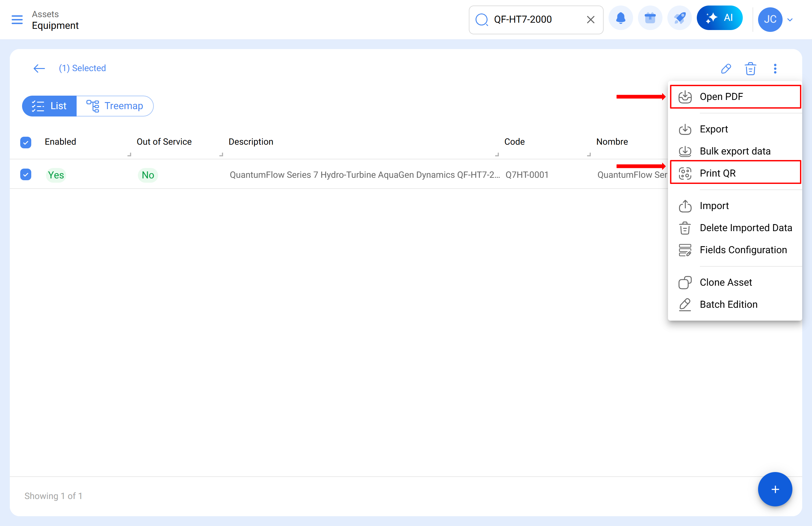Click the three-dot more options icon

(775, 69)
